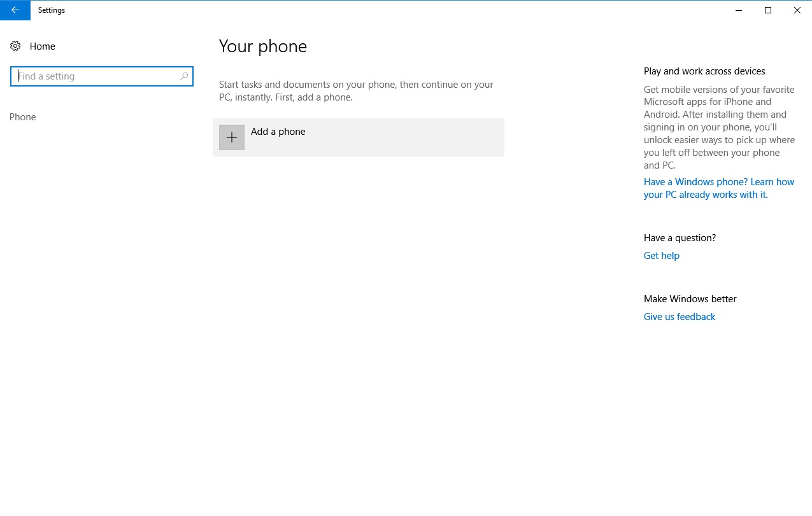This screenshot has width=812, height=516.
Task: Click the magnifier icon in search box
Action: (184, 76)
